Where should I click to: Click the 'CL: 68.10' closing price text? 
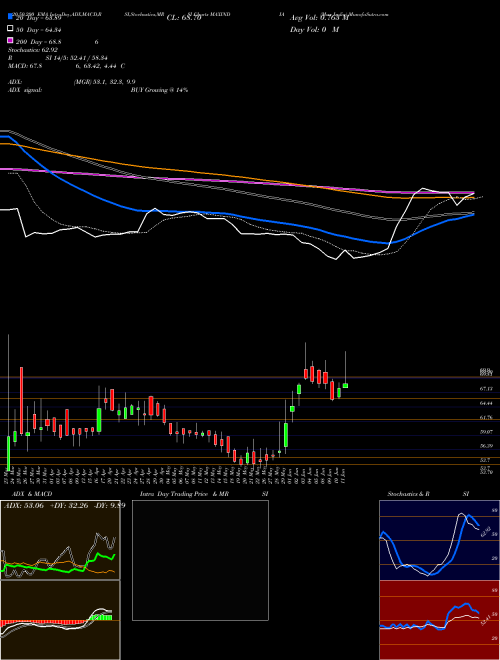pos(184,18)
